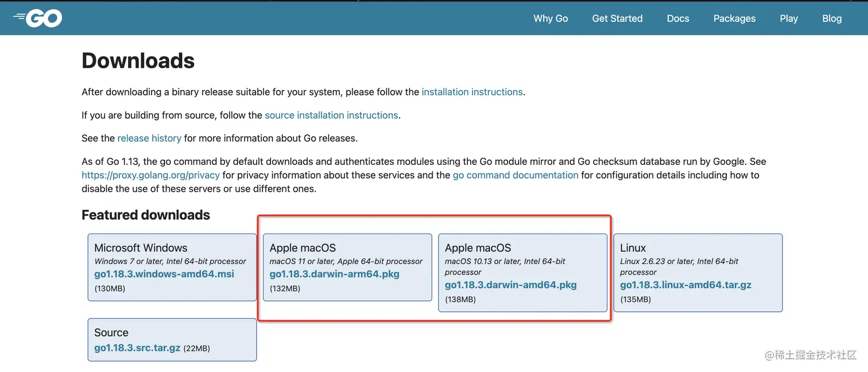
Task: Open the Play navigation item
Action: (x=789, y=18)
